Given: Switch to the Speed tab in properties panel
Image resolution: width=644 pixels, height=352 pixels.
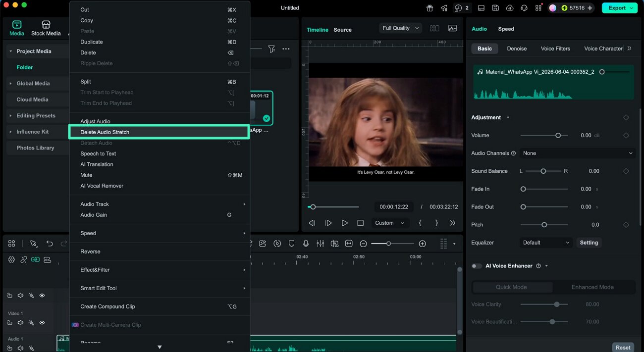Looking at the screenshot, I should [506, 29].
